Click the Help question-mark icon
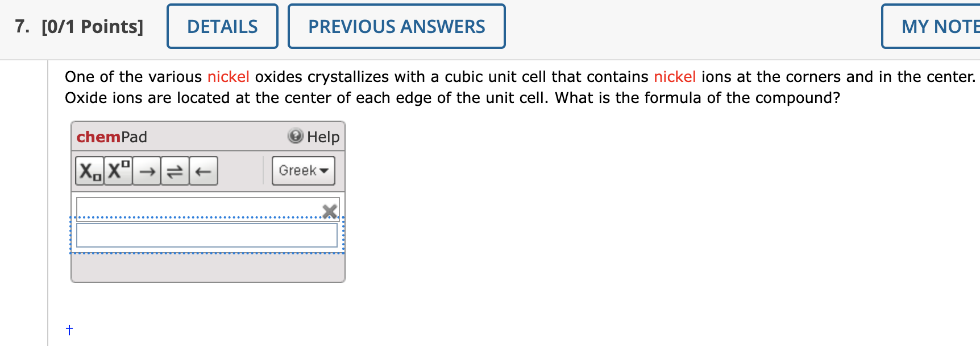 click(x=295, y=136)
